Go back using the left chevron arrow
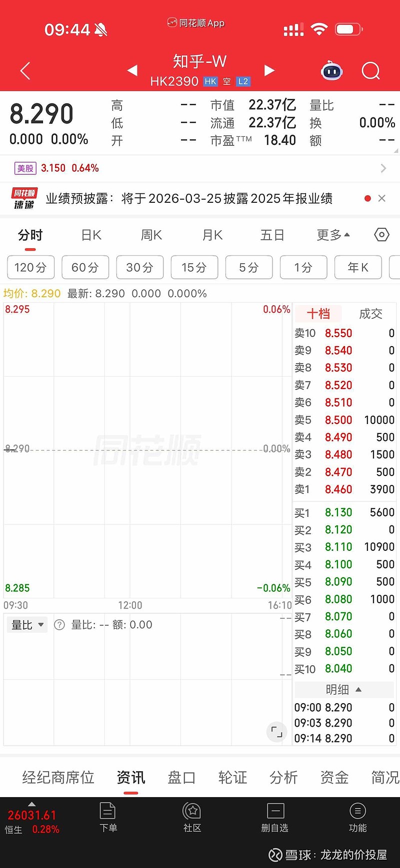The width and height of the screenshot is (400, 868). 25,71
